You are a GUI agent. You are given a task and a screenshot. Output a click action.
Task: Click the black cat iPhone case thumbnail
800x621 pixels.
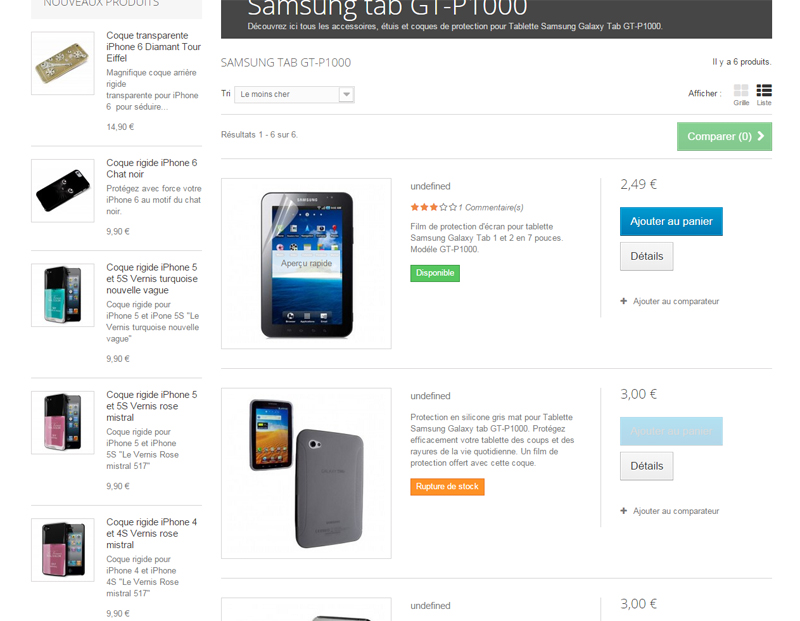click(x=62, y=190)
